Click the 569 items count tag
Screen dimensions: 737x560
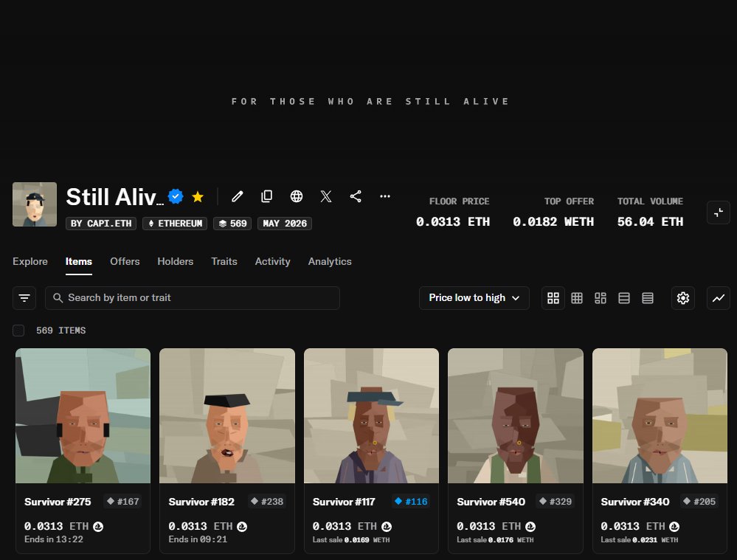tap(232, 224)
